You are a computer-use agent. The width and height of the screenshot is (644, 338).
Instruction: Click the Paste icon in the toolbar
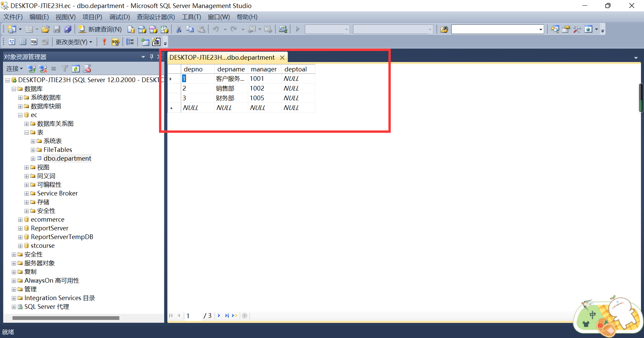pyautogui.click(x=202, y=29)
